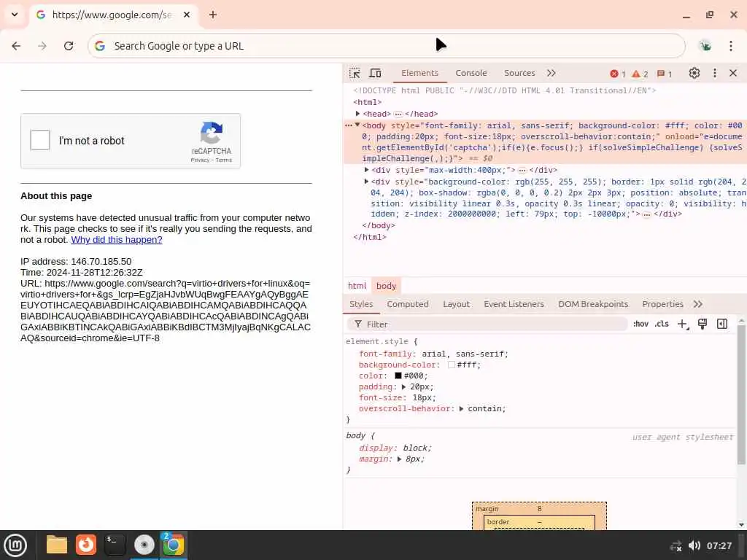This screenshot has width=747, height=560.
Task: Expand the background-color div node
Action: coord(366,182)
